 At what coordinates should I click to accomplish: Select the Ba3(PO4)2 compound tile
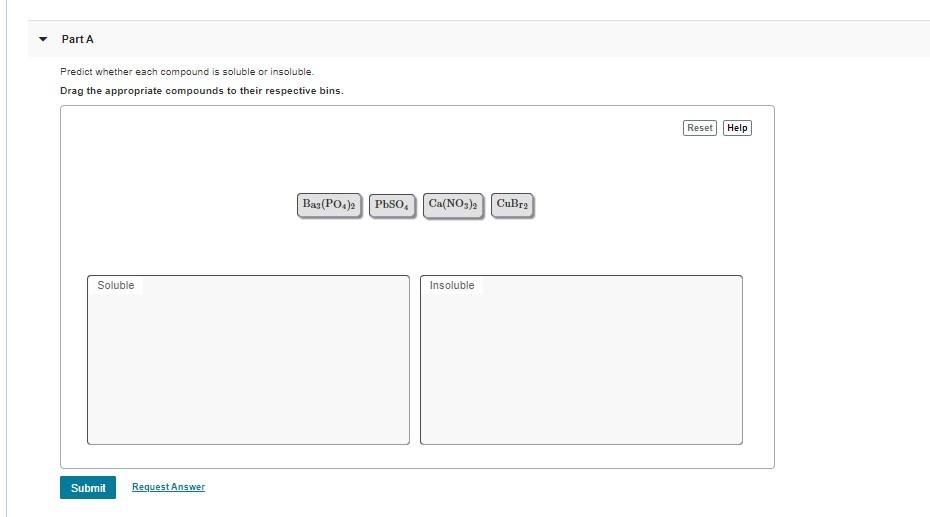pyautogui.click(x=329, y=205)
